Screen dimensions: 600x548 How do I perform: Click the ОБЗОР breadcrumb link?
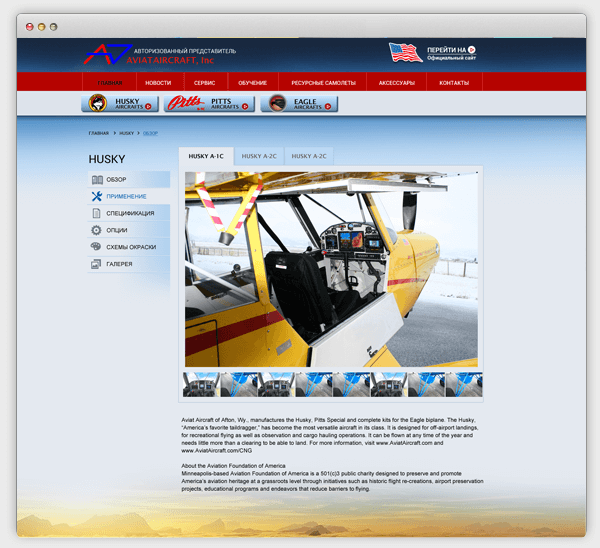(x=150, y=133)
